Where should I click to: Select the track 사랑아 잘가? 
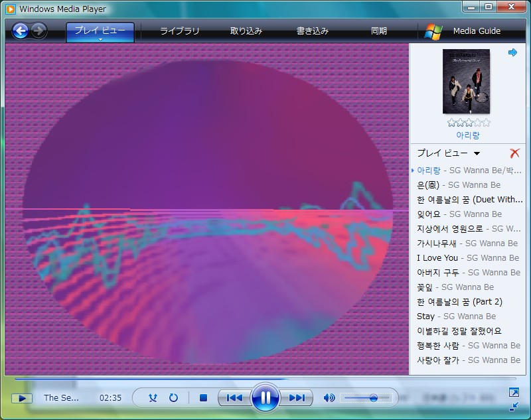click(x=468, y=360)
